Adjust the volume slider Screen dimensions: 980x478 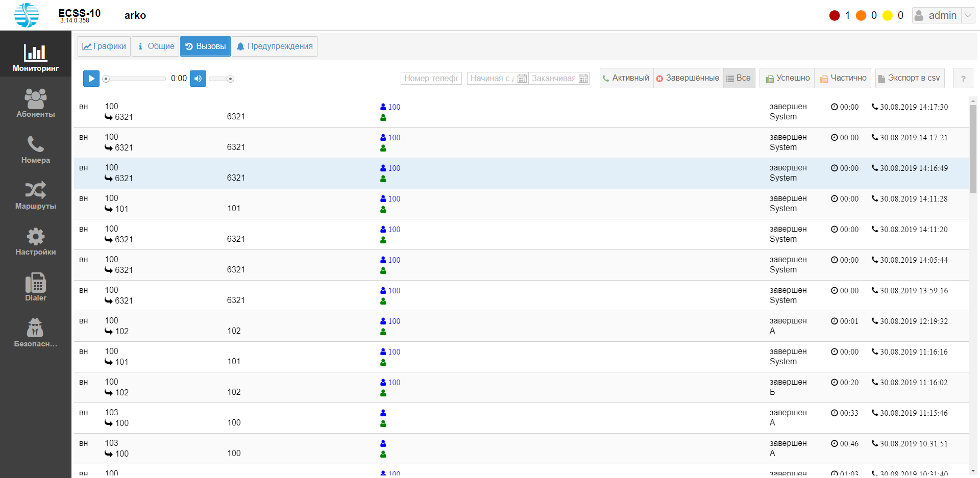coord(222,79)
